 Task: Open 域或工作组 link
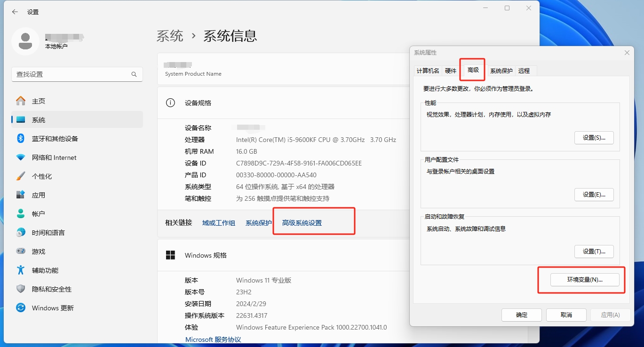219,223
